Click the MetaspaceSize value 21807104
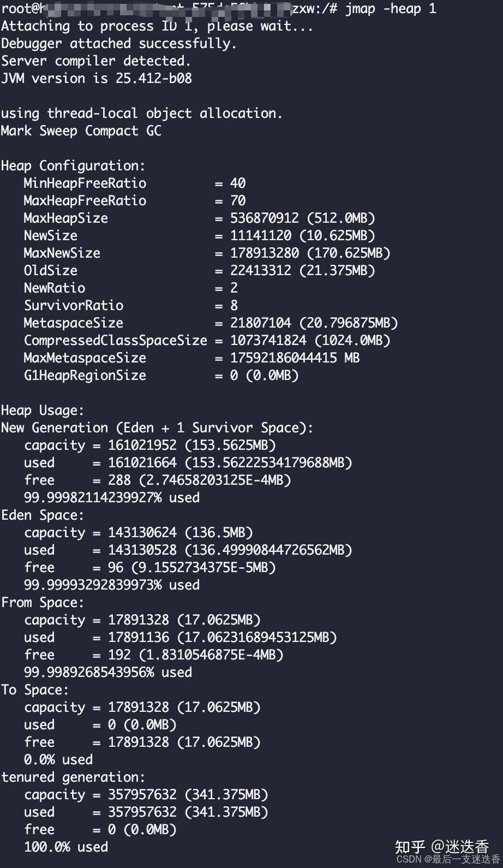The image size is (503, 868). point(261,323)
